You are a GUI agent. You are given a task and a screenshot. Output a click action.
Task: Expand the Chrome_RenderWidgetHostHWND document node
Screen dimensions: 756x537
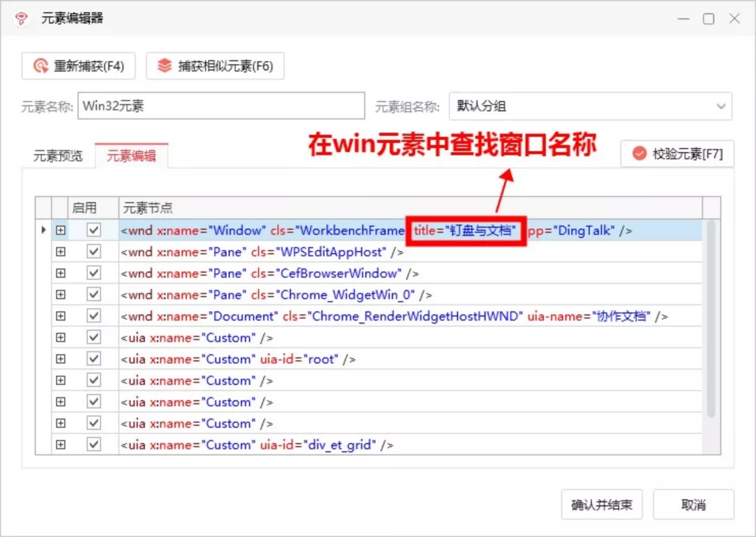point(60,316)
